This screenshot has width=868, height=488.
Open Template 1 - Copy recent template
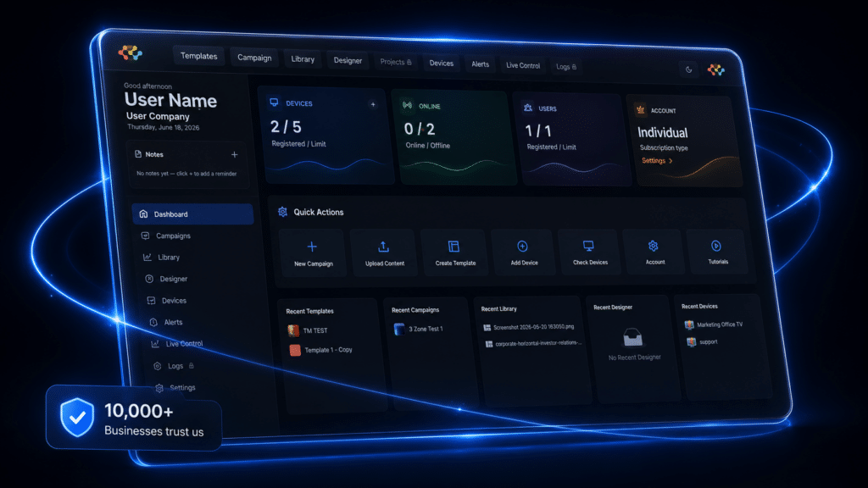pyautogui.click(x=328, y=350)
